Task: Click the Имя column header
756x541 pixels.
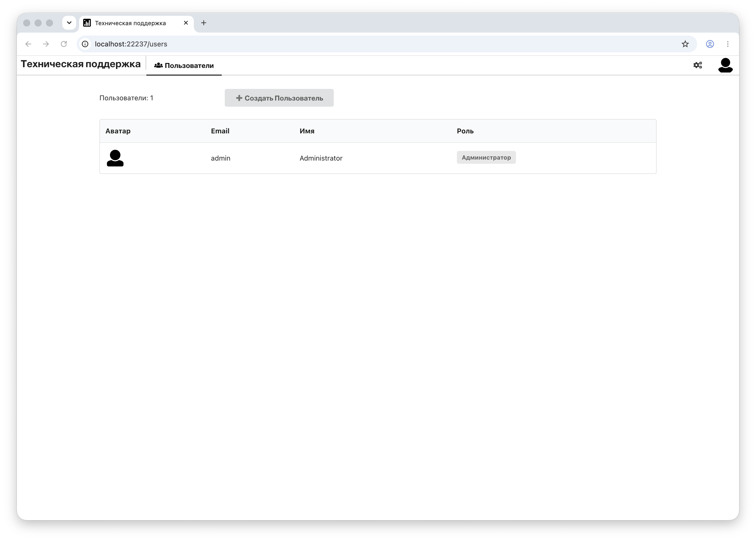Action: coord(307,131)
